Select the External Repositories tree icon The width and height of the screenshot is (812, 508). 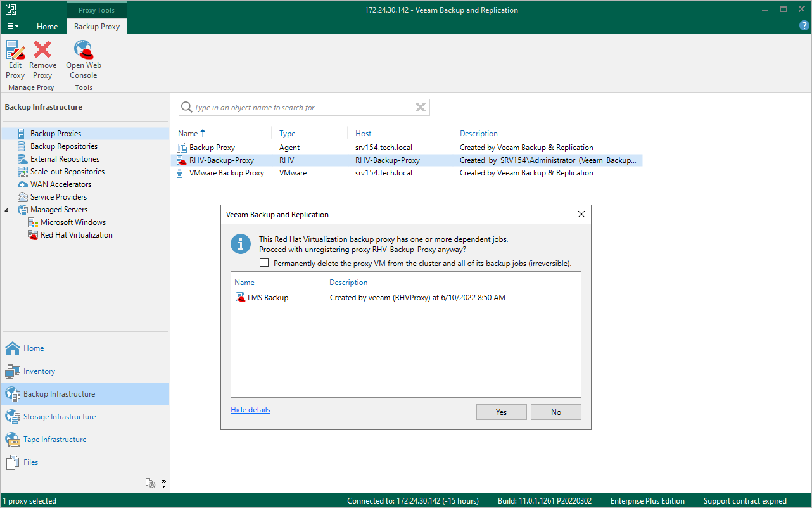(x=22, y=159)
